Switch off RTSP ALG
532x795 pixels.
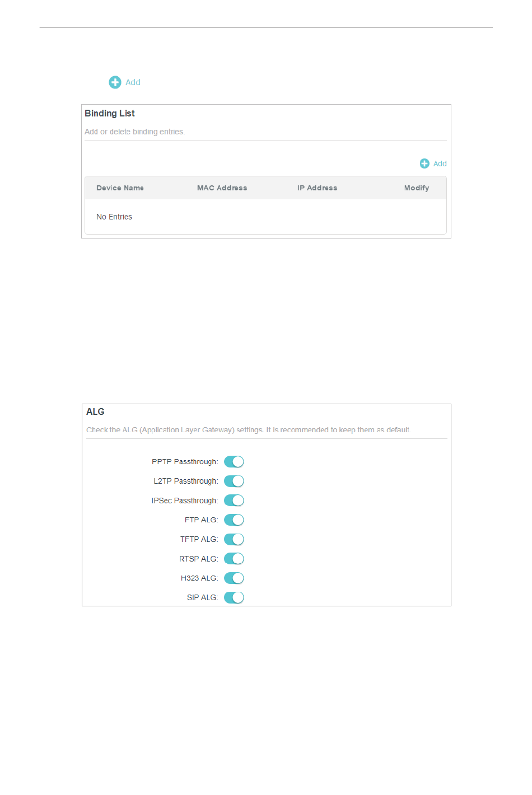pyautogui.click(x=234, y=559)
